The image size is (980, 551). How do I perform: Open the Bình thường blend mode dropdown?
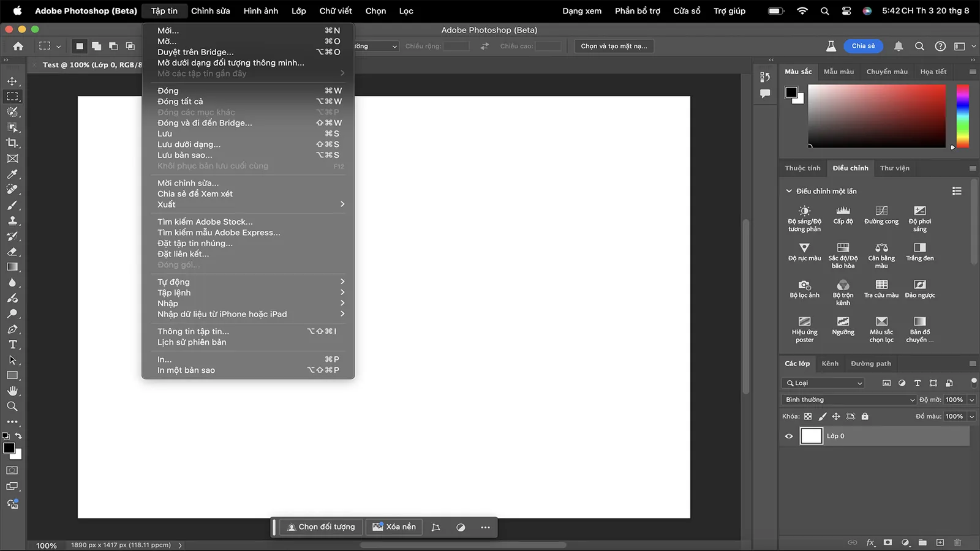tap(850, 400)
